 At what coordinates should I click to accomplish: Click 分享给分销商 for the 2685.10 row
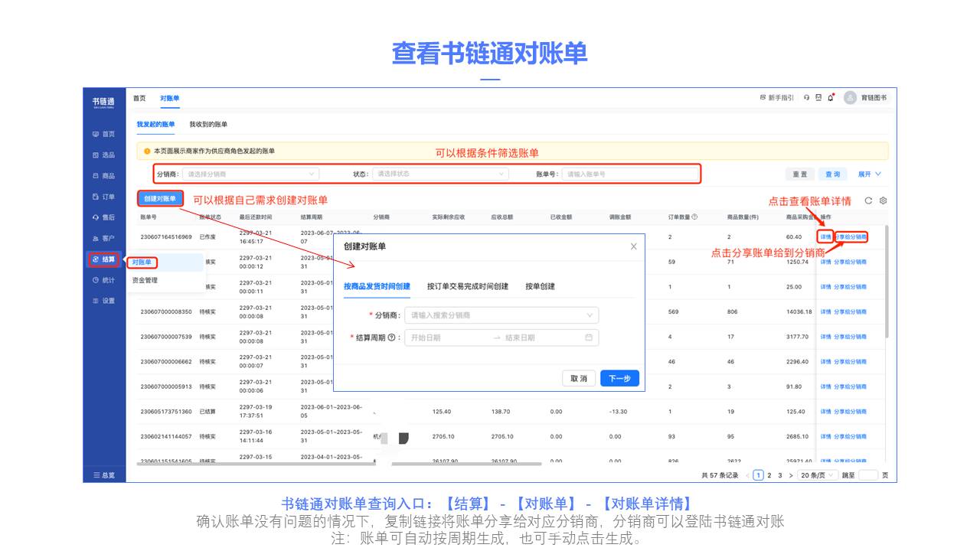point(851,436)
